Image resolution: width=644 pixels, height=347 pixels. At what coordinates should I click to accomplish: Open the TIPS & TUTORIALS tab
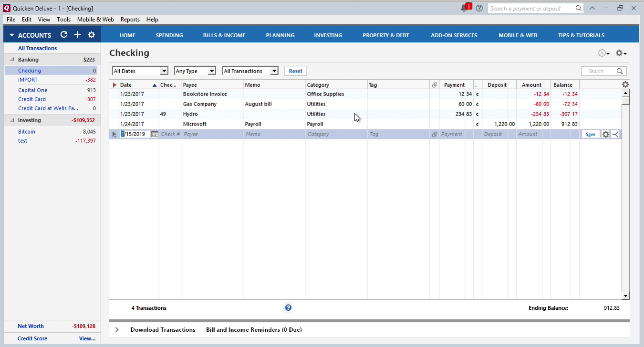click(581, 35)
